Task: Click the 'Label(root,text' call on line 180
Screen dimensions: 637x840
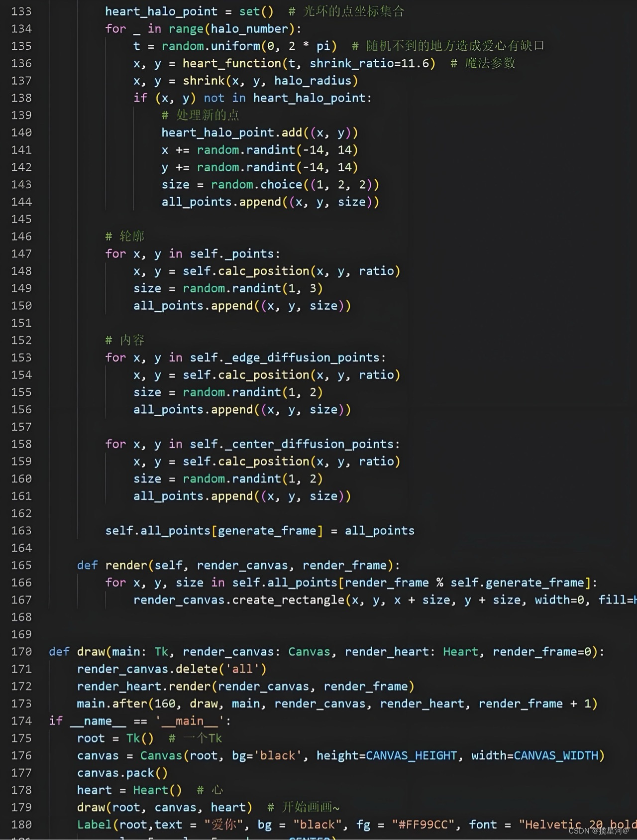Action: [x=129, y=825]
